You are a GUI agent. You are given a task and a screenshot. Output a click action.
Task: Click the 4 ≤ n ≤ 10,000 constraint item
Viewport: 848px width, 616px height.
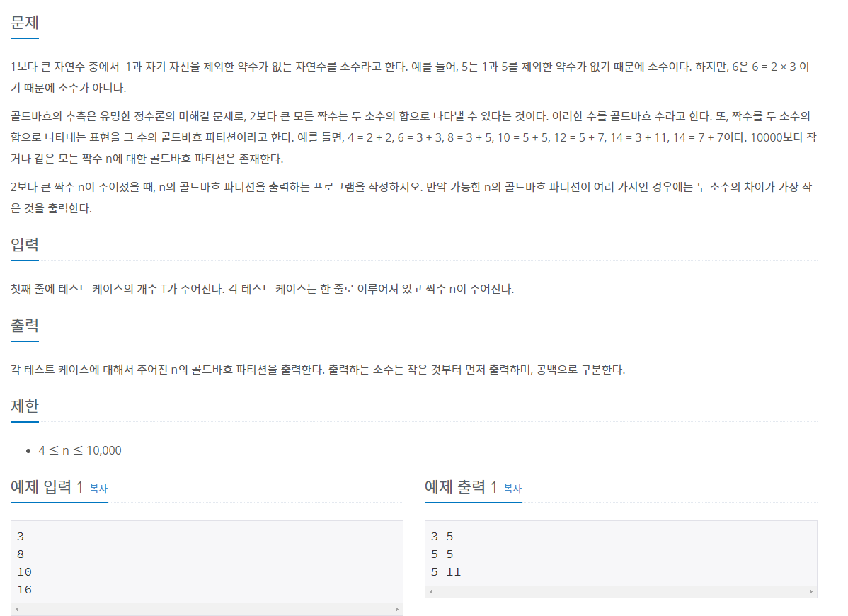click(79, 450)
